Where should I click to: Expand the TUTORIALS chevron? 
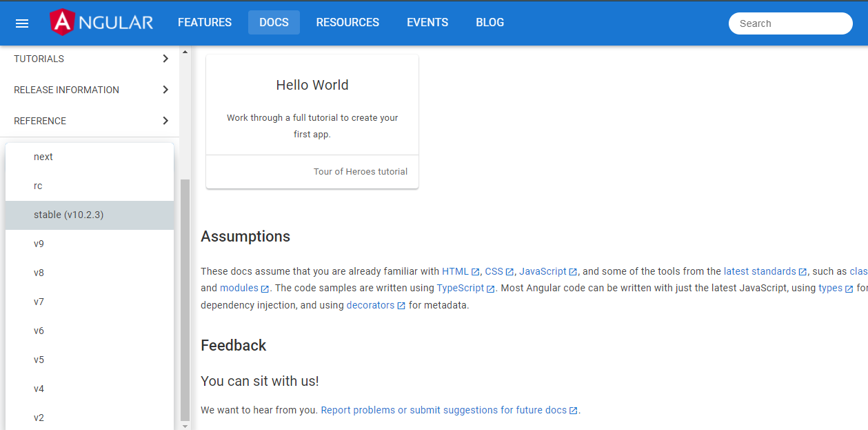(165, 59)
